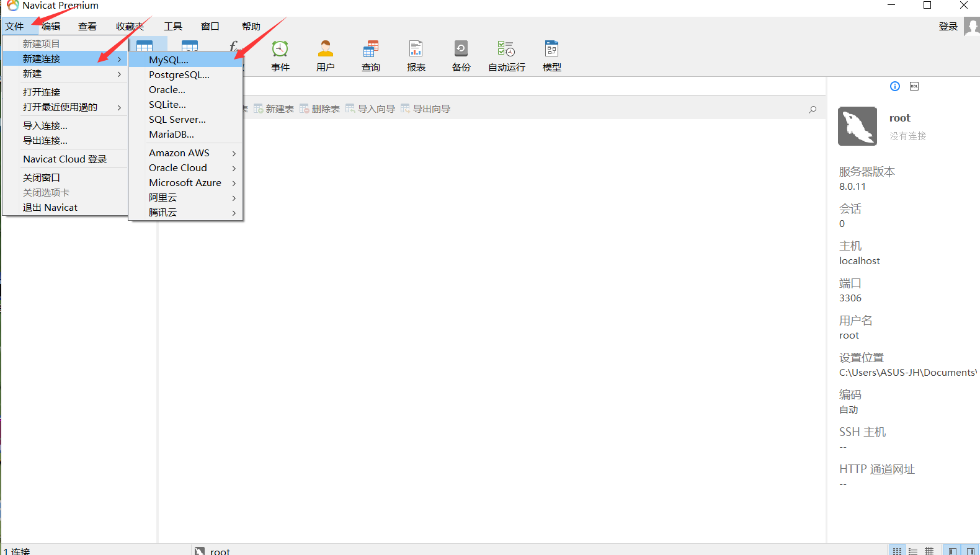Open the 编辑 menu
Screen dimensions: 980x555
(51, 27)
